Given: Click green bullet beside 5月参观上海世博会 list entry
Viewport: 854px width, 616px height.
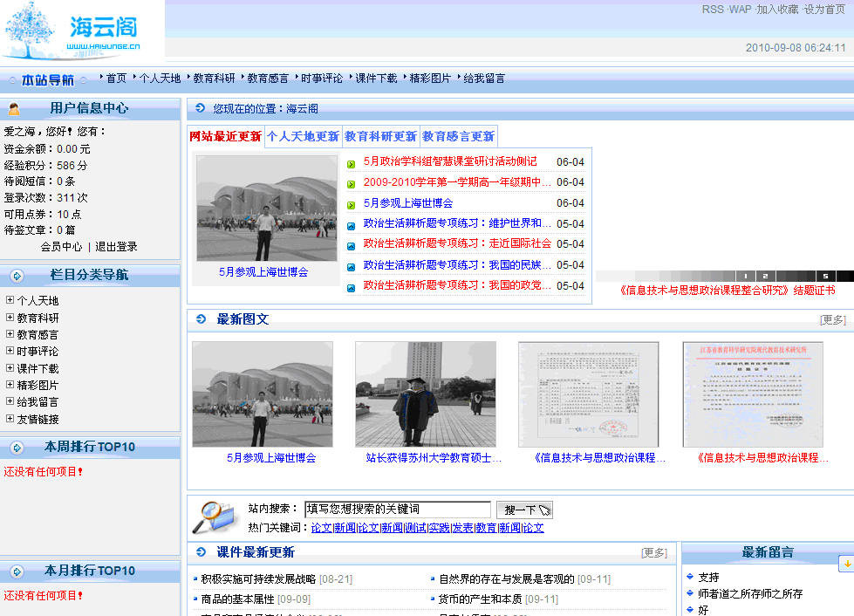Looking at the screenshot, I should coord(352,205).
